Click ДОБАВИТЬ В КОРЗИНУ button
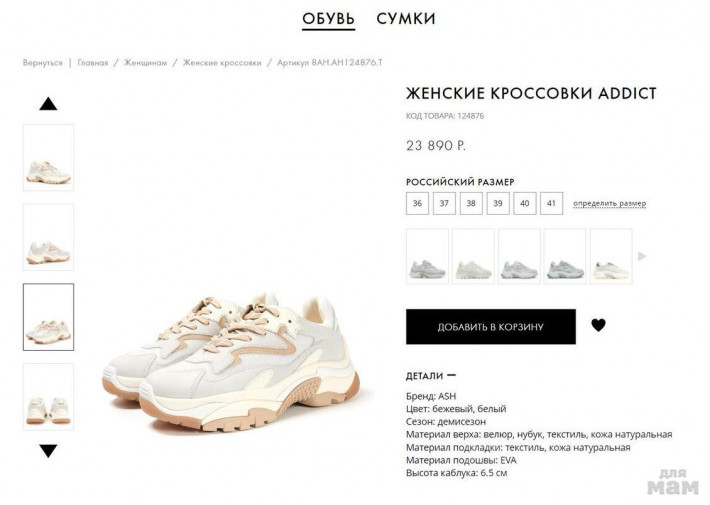Viewport: 710px width, 505px height. coord(491,327)
